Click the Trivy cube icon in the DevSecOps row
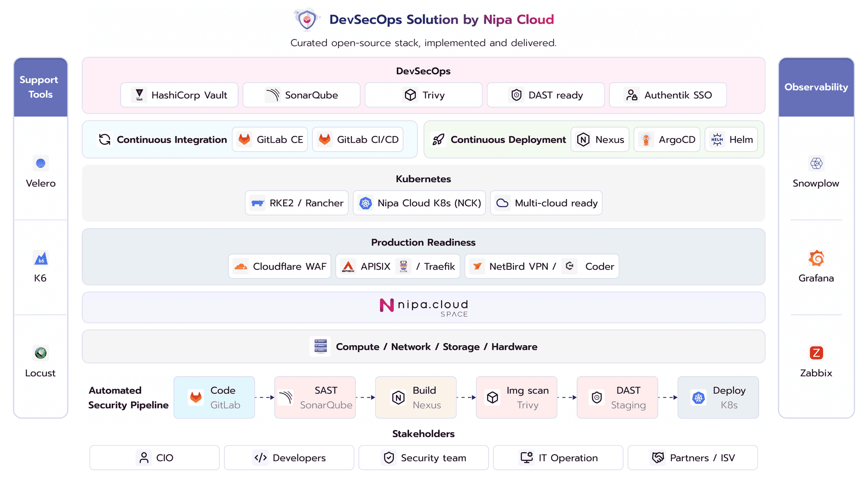Screen dimensions: 868x488 (x=410, y=95)
